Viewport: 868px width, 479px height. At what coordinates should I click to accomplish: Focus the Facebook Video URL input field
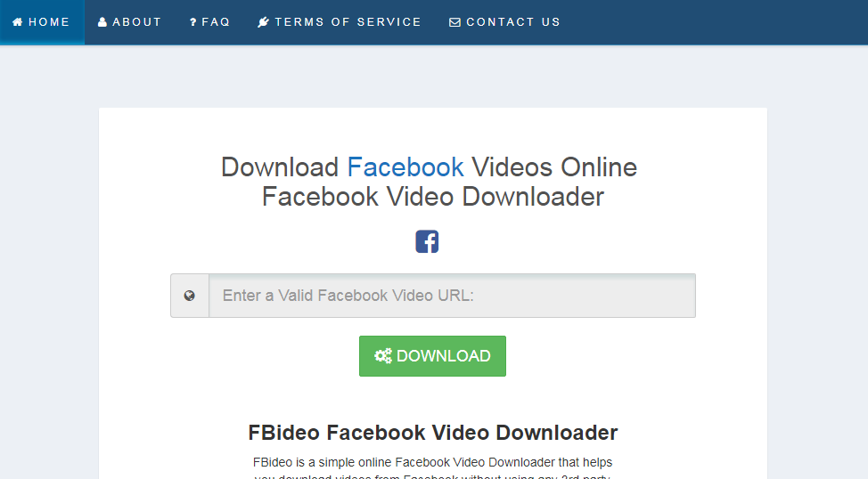[x=452, y=296]
